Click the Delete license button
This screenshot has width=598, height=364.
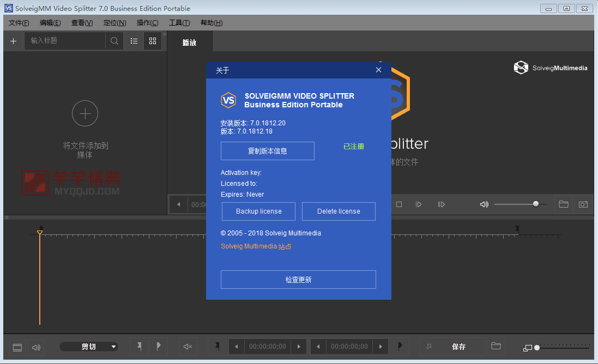click(339, 211)
